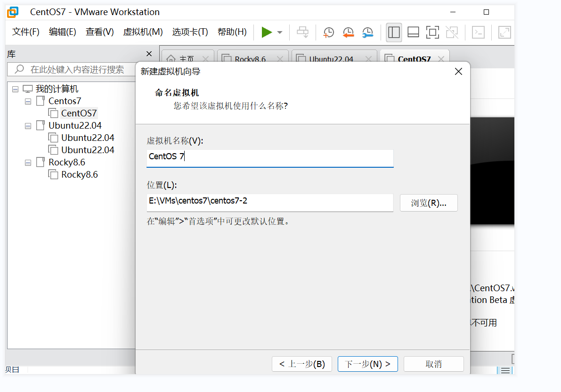Screen dimensions: 561x392
Task: Open the 选项卡(T) menu
Action: (x=190, y=32)
